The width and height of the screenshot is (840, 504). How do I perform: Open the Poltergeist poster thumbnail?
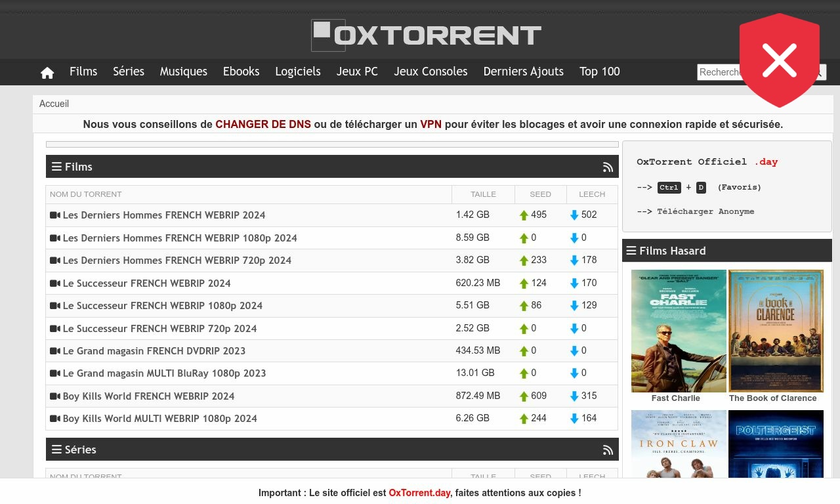coord(776,444)
